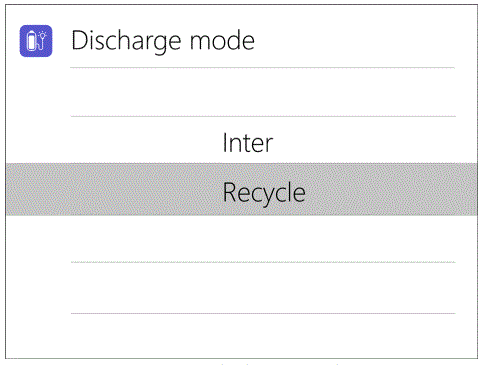The height and width of the screenshot is (365, 483).
Task: Click the word Inter
Action: (x=248, y=143)
